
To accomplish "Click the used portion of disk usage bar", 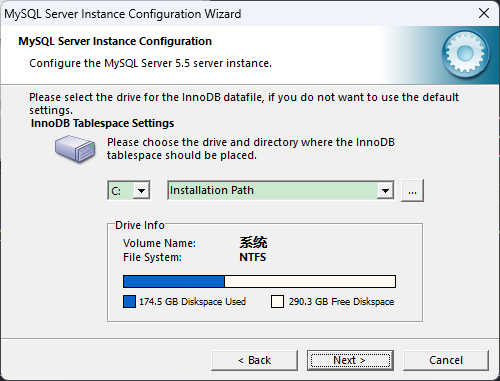I will click(x=174, y=281).
